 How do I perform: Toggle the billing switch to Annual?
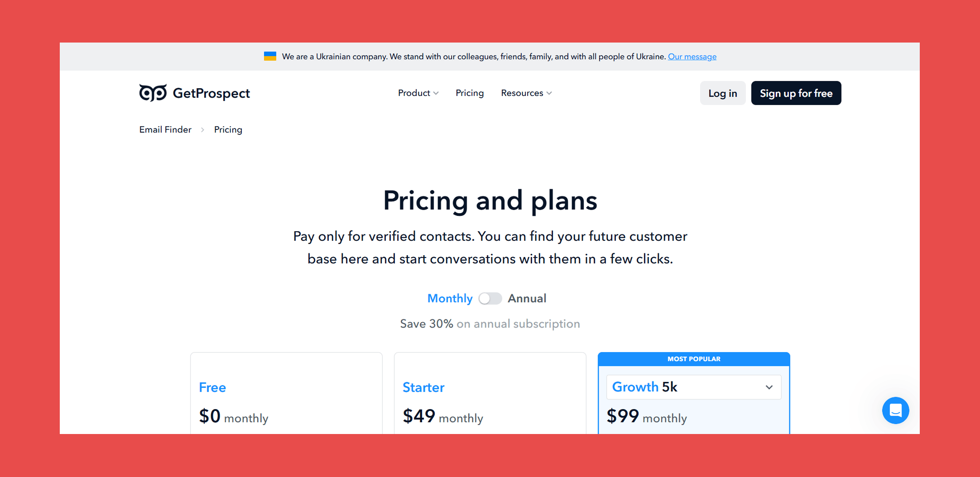pyautogui.click(x=490, y=298)
